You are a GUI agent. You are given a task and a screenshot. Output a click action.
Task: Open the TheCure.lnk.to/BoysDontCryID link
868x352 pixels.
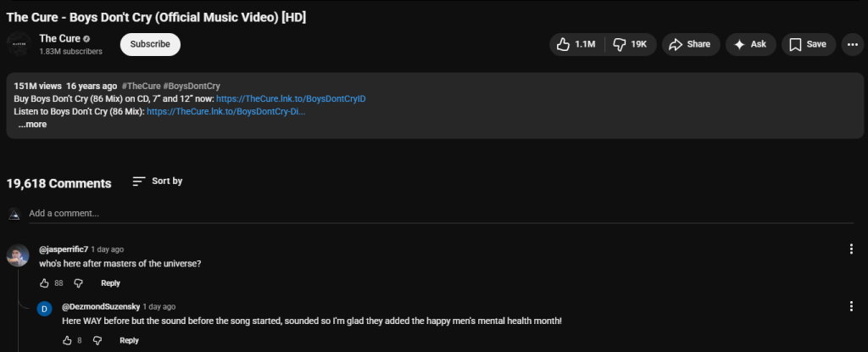point(291,98)
